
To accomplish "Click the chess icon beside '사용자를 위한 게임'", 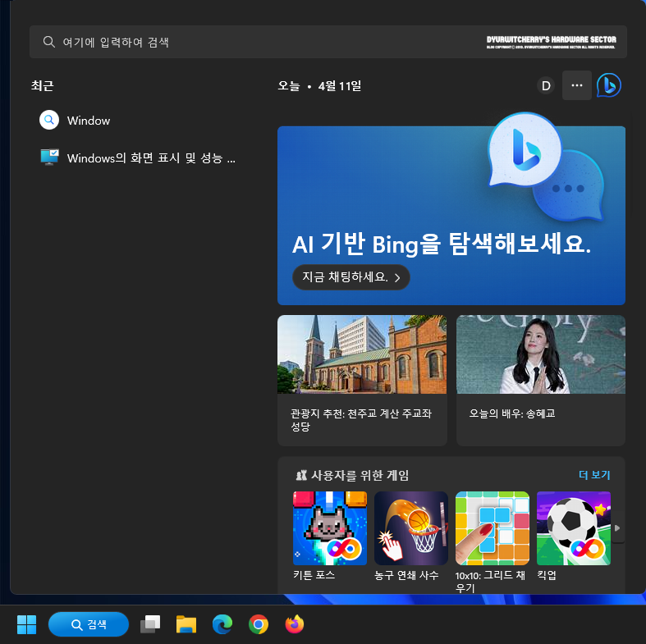I will (x=301, y=475).
